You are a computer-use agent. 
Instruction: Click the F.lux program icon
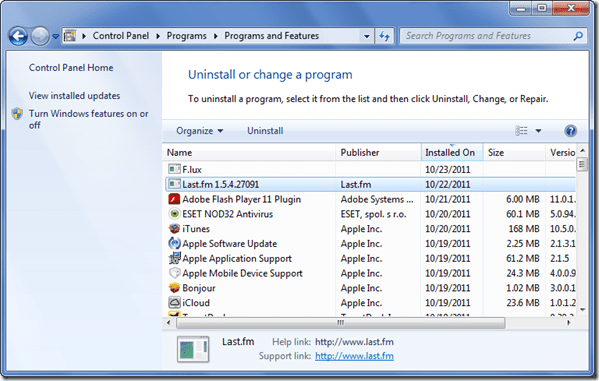click(x=174, y=169)
